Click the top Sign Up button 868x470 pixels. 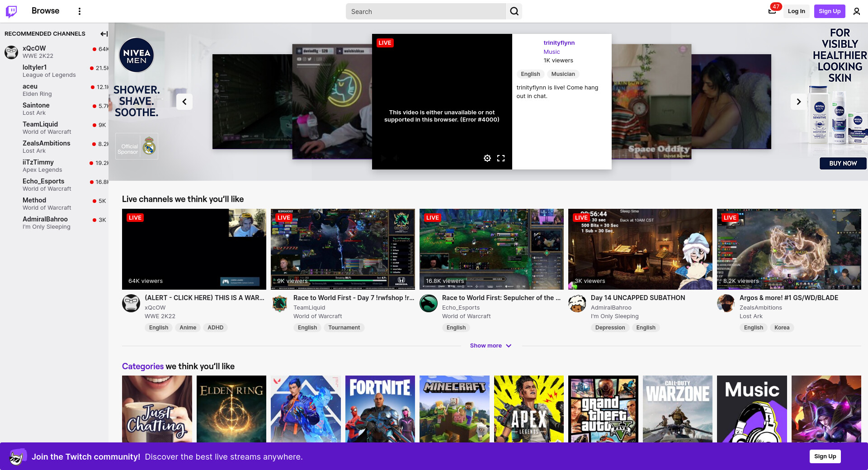(829, 11)
